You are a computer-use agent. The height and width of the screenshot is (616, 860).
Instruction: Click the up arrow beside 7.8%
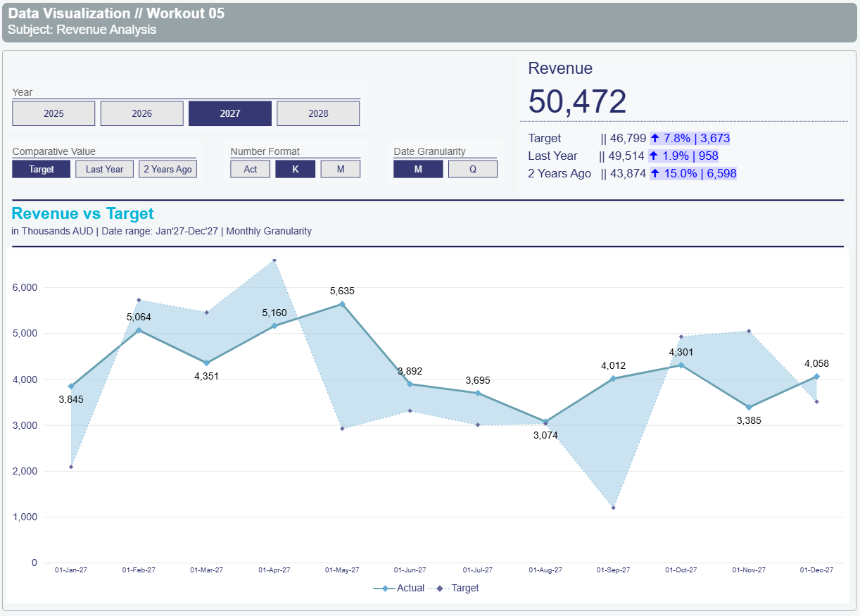pyautogui.click(x=655, y=138)
